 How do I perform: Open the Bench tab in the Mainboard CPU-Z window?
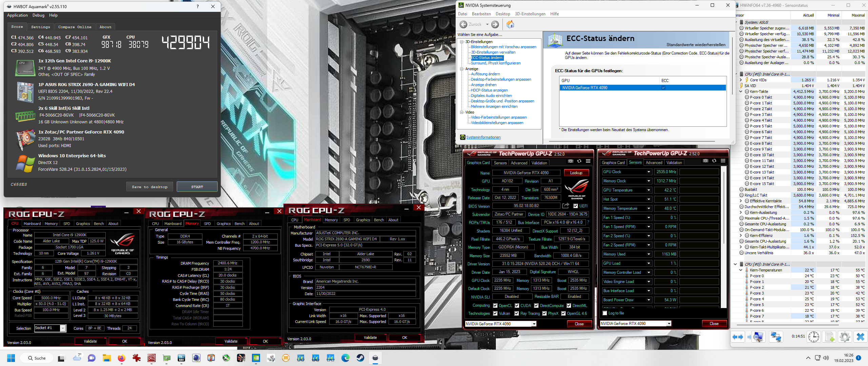pos(379,220)
